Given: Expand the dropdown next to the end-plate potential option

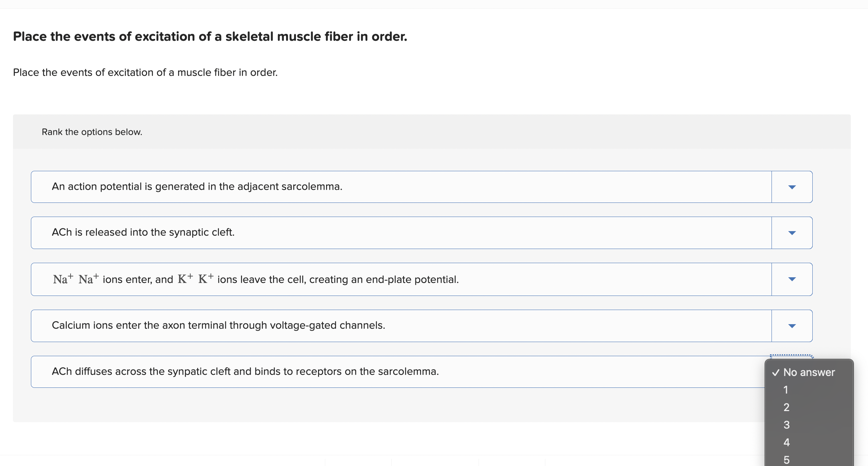Looking at the screenshot, I should 791,279.
